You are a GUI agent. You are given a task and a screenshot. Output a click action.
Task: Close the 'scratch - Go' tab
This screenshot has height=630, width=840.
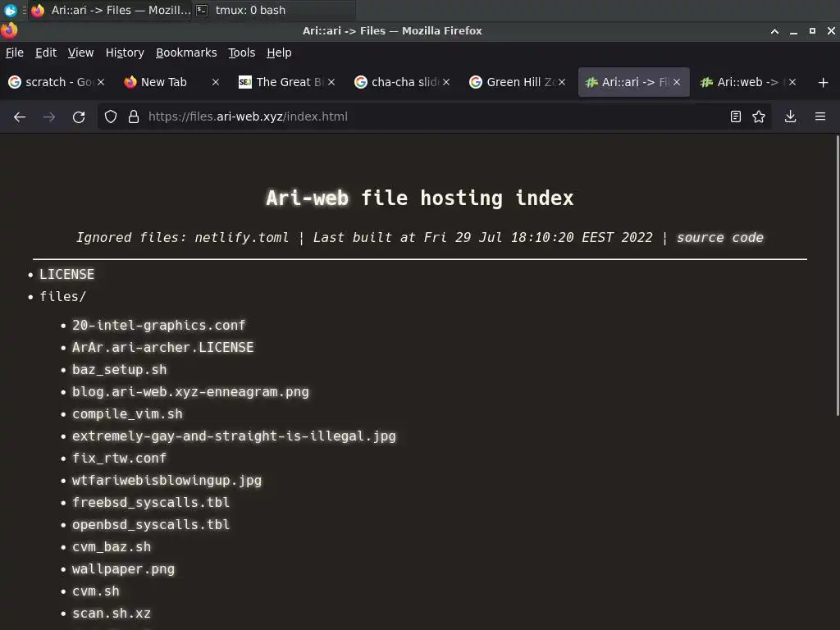coord(101,82)
